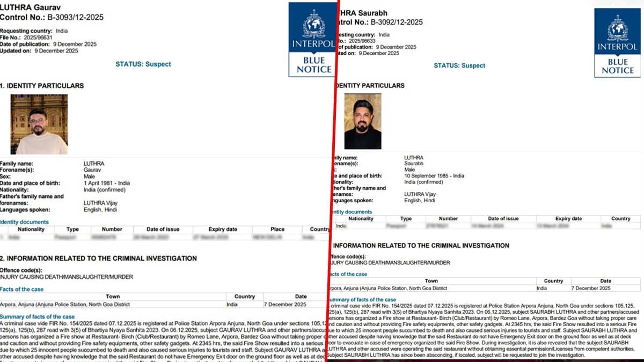
Task: Click STATUS: Suspect in the right notice
Action: pos(459,65)
